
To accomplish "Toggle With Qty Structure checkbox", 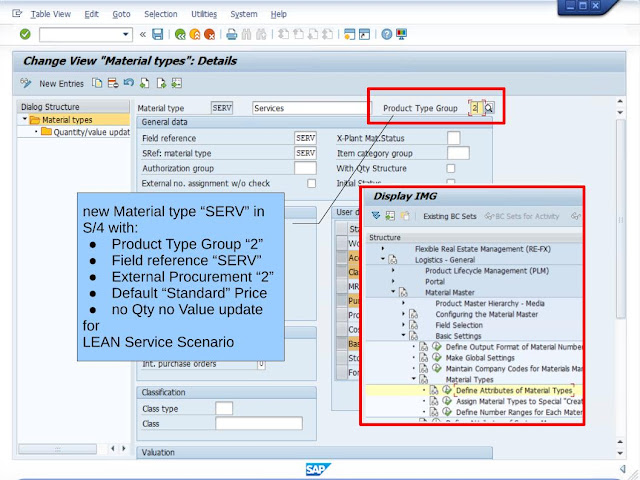I will 451,168.
